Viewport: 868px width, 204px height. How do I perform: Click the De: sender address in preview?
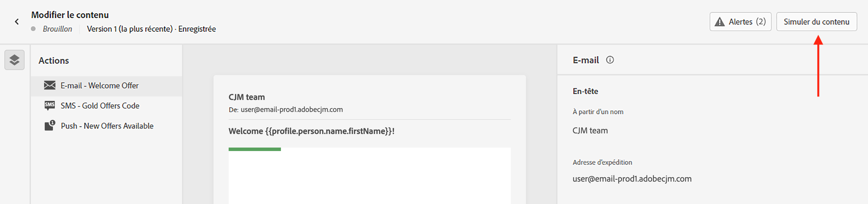[x=286, y=110]
